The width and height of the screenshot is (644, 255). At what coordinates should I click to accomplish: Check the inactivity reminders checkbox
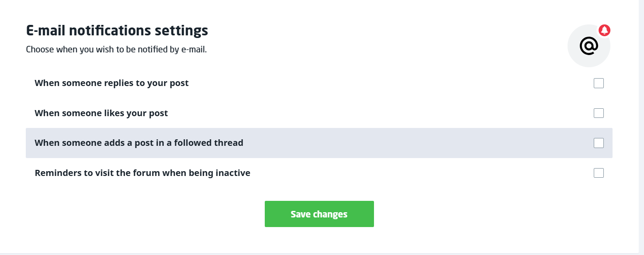tap(599, 173)
